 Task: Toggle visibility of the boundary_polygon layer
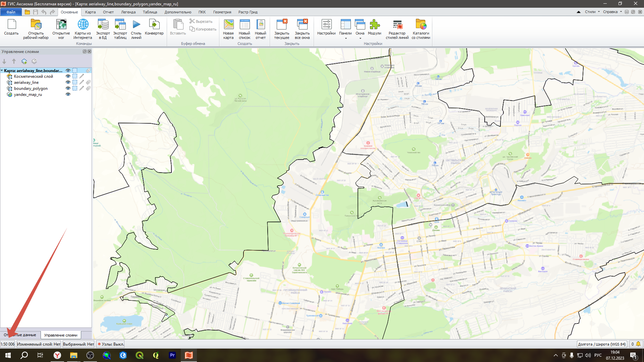[68, 88]
